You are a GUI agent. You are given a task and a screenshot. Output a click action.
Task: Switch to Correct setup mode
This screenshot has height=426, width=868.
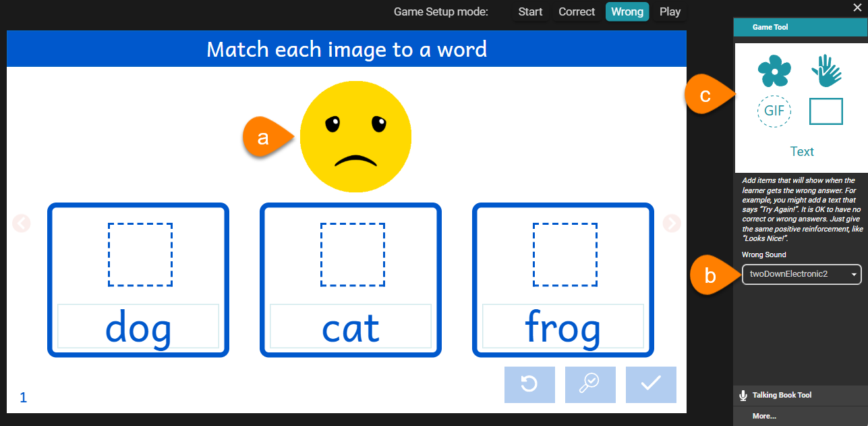click(577, 11)
